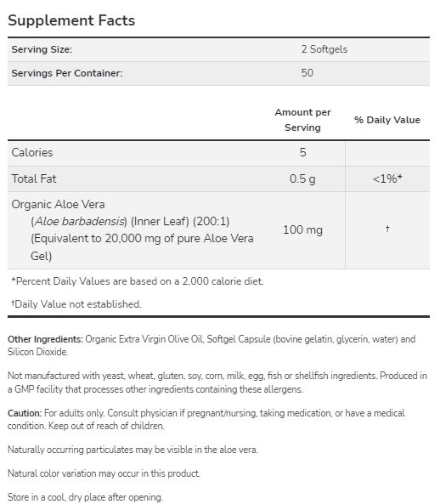This screenshot has width=440, height=504.
Task: Click the Store in a cool, dry place text
Action: pos(85,497)
